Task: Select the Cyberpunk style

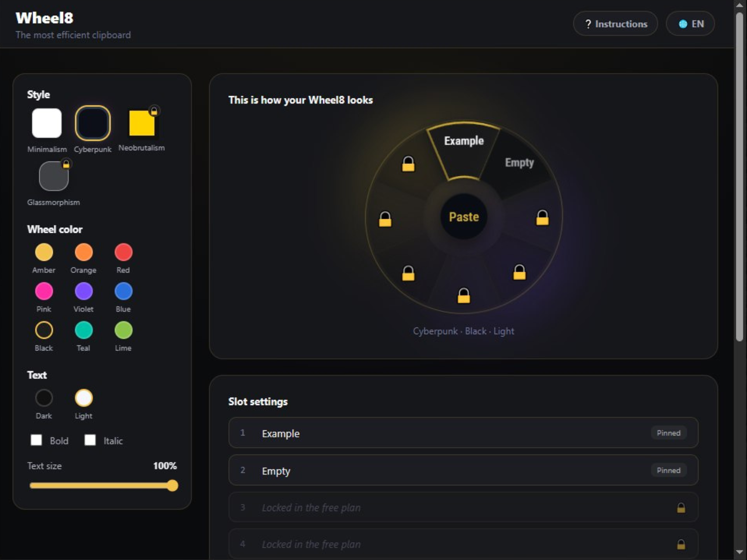Action: coord(93,123)
